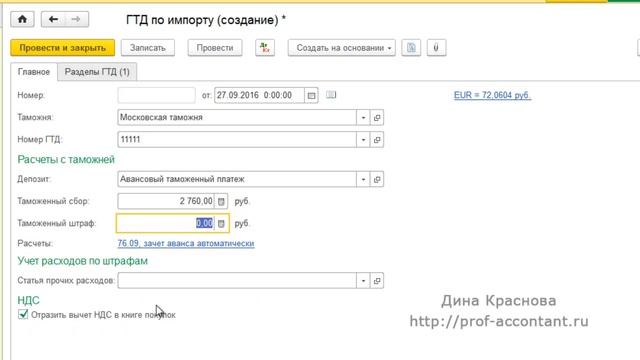
Task: Go to the home page icon
Action: [22, 19]
